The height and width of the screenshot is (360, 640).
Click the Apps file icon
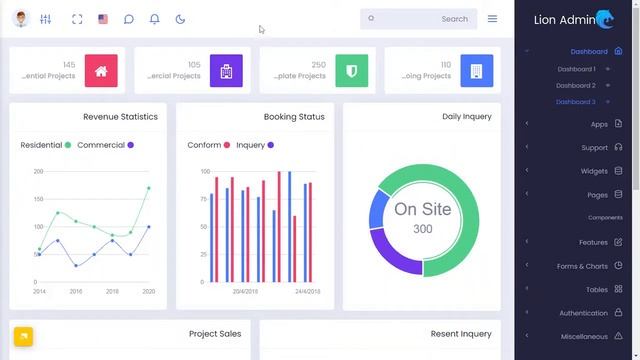618,124
